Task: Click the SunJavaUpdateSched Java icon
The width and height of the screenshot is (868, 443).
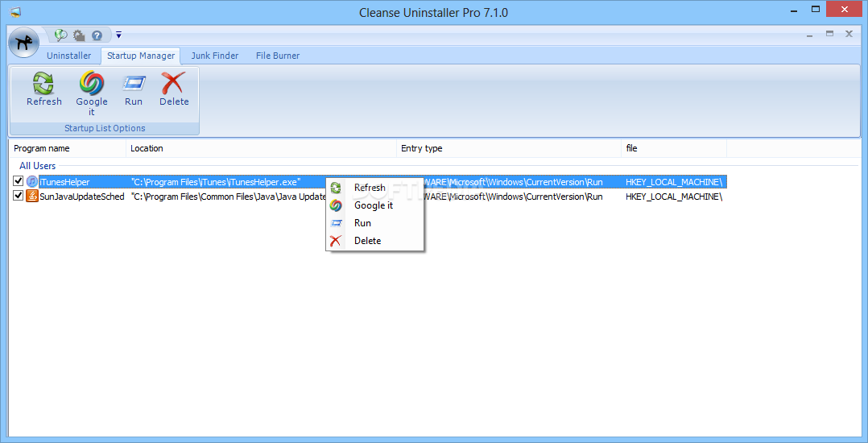Action: pos(32,196)
